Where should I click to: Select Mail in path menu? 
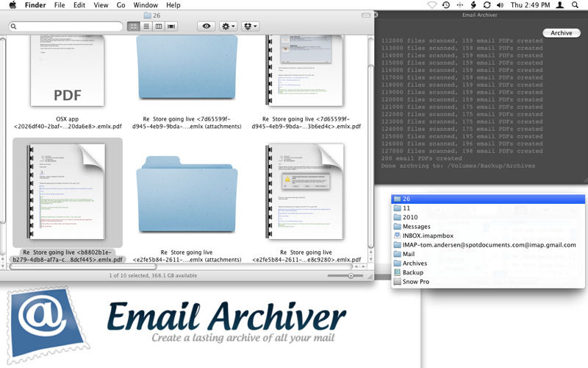coord(488,254)
